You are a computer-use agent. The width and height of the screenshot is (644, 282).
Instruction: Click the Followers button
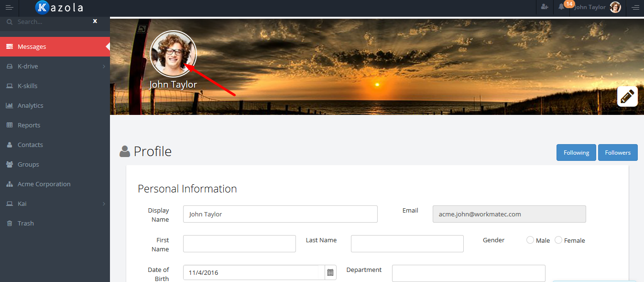click(x=618, y=152)
